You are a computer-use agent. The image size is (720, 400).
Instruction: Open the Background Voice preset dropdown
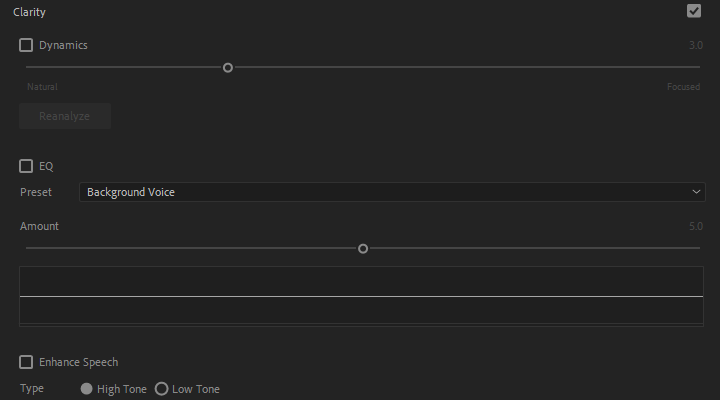click(390, 192)
